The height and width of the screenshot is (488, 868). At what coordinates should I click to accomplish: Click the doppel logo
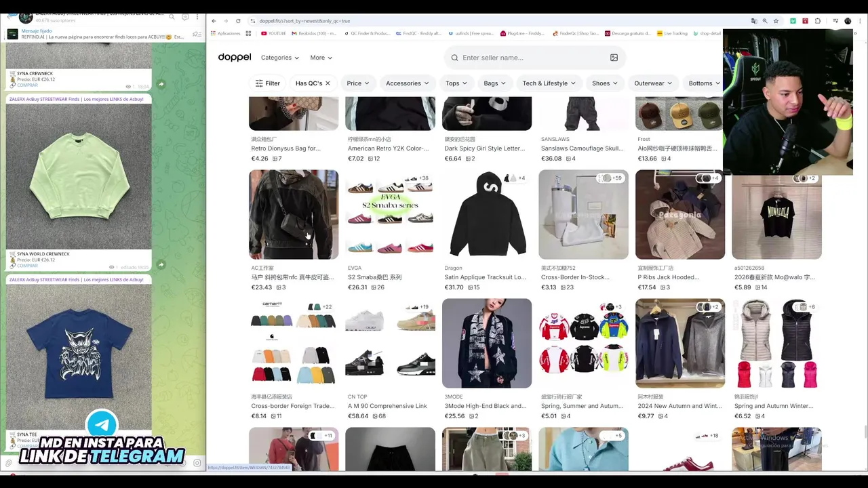(x=235, y=58)
